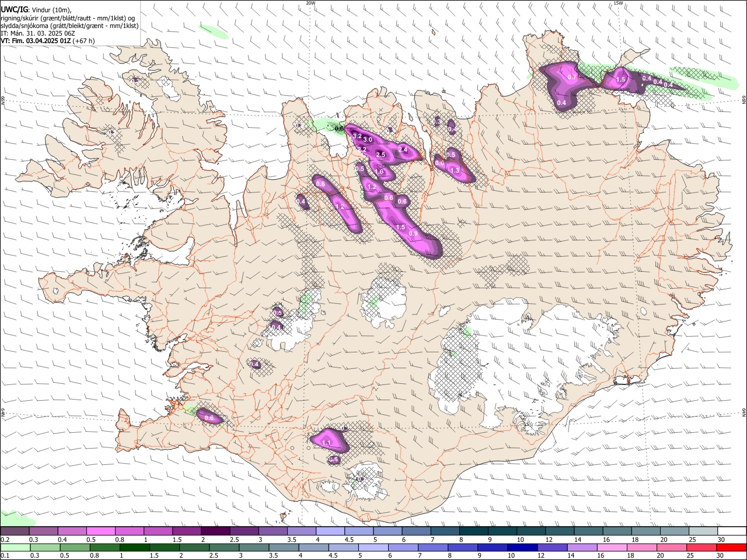
Task: Click the '3.0' precipitation value on the map
Action: [x=368, y=139]
